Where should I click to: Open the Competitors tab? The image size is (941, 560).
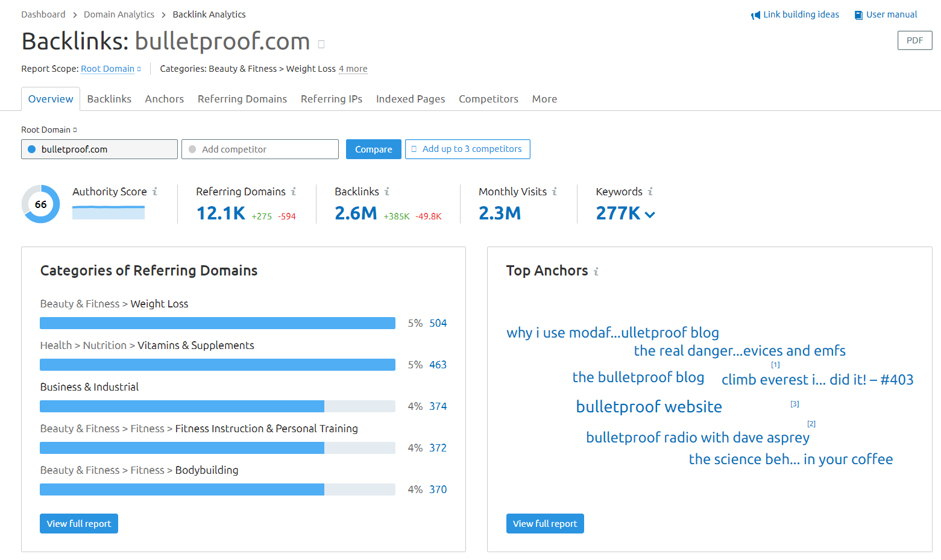(488, 99)
